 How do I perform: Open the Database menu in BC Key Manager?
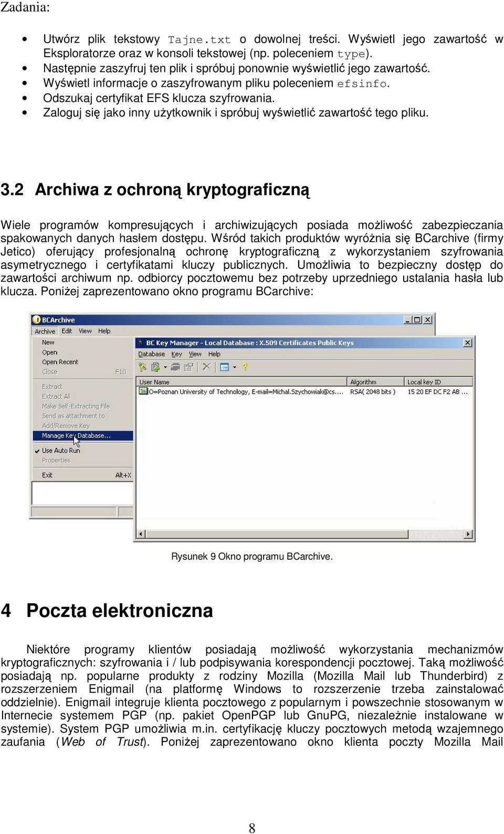click(x=151, y=354)
